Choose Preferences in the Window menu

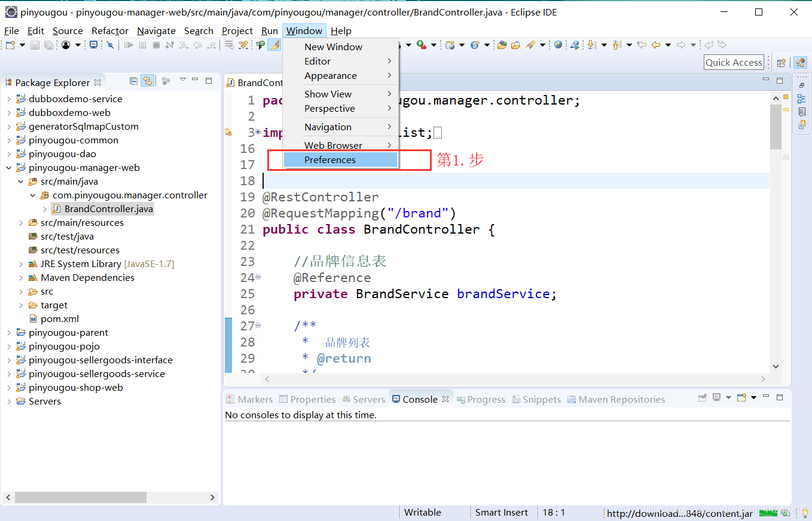340,160
